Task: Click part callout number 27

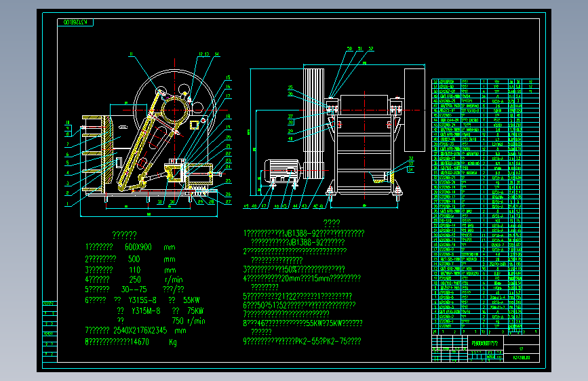Action: click(228, 202)
